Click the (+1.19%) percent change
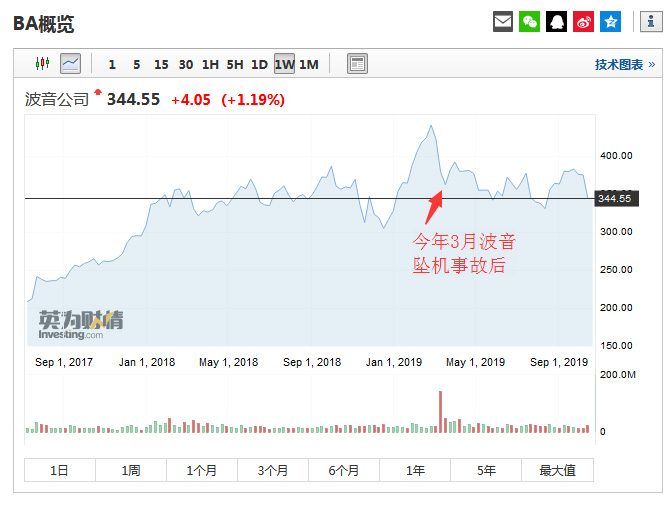The image size is (670, 505). pyautogui.click(x=253, y=100)
